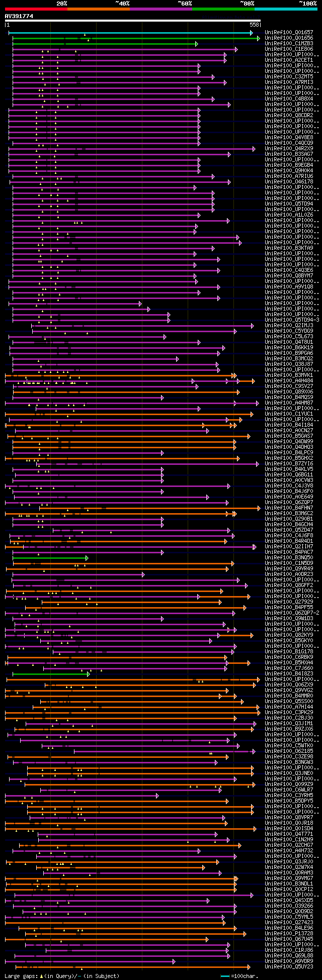Click hit label UniRef100_C4QCQ9
This screenshot has width=322, height=980.
(289, 143)
